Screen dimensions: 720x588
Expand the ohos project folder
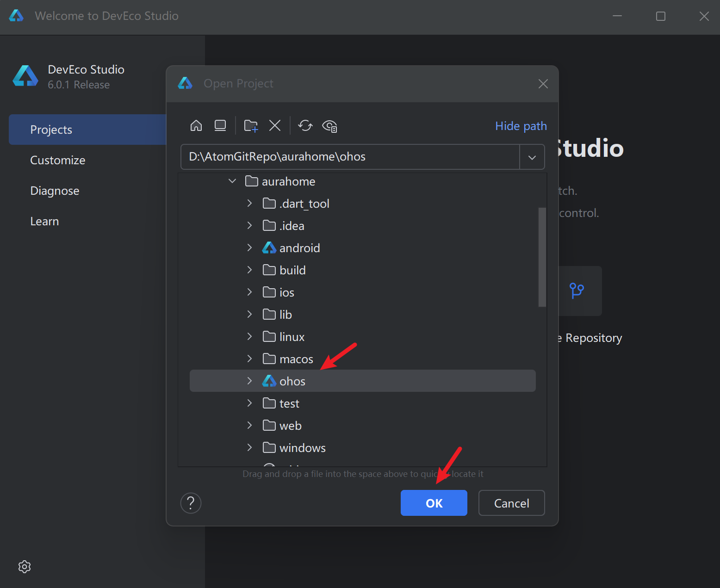coord(249,381)
